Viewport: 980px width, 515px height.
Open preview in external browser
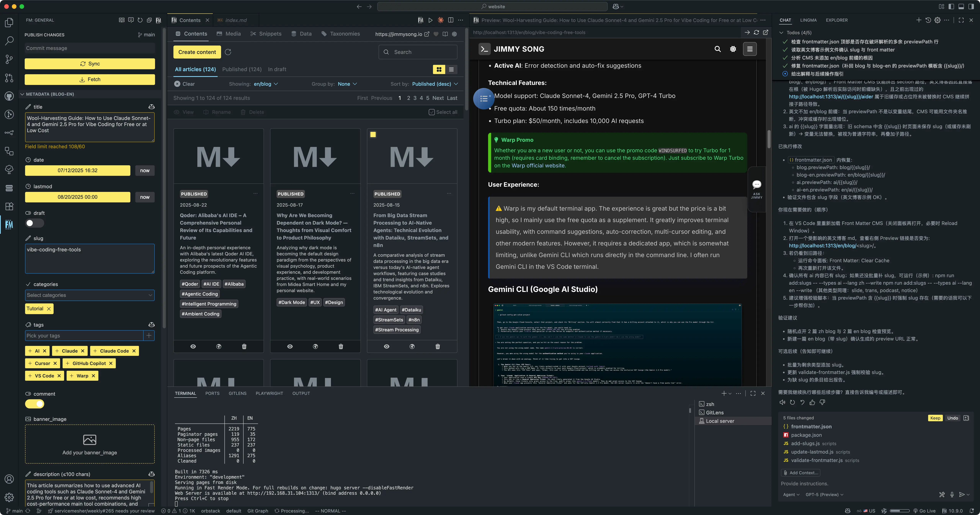click(x=765, y=33)
